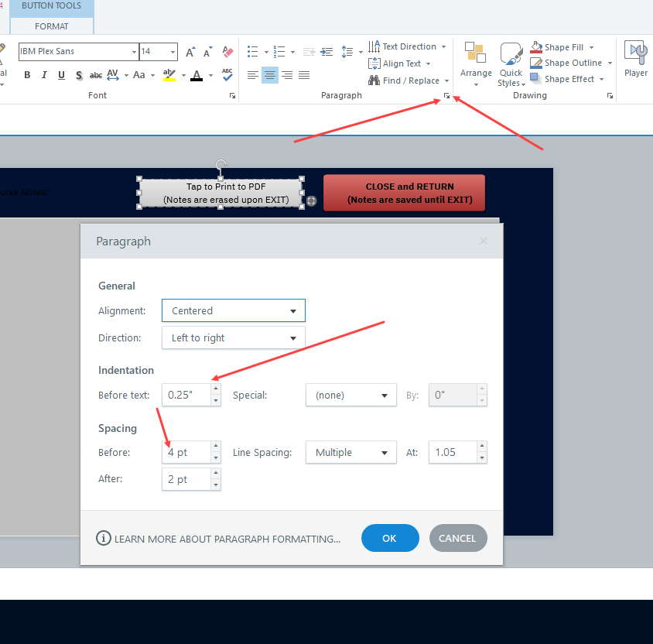This screenshot has height=644, width=653.
Task: Increase font size with larger A
Action: 190,52
